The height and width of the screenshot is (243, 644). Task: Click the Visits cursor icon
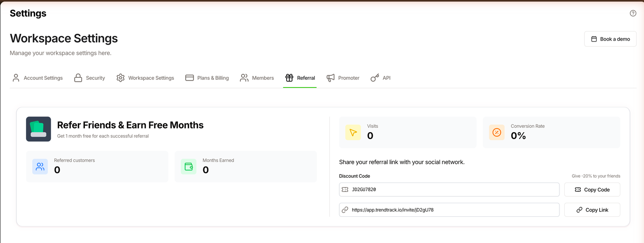353,133
